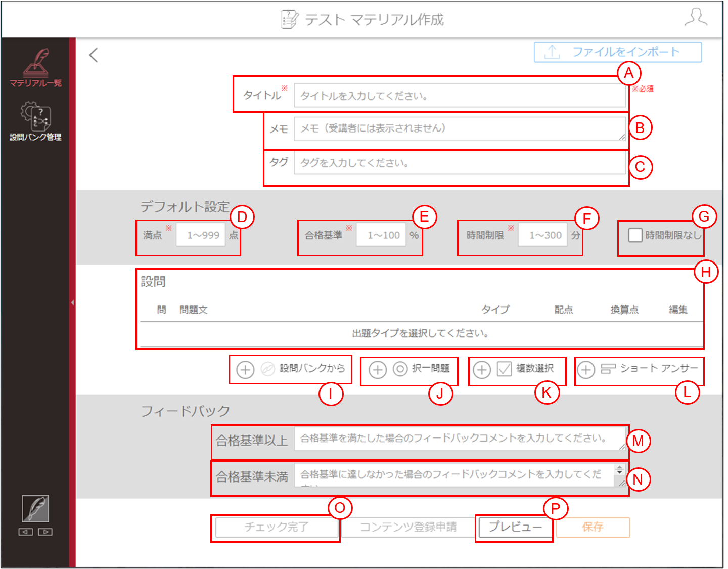Click up arrow of 合格基準未満 scrollbar
The width and height of the screenshot is (728, 569).
click(620, 467)
